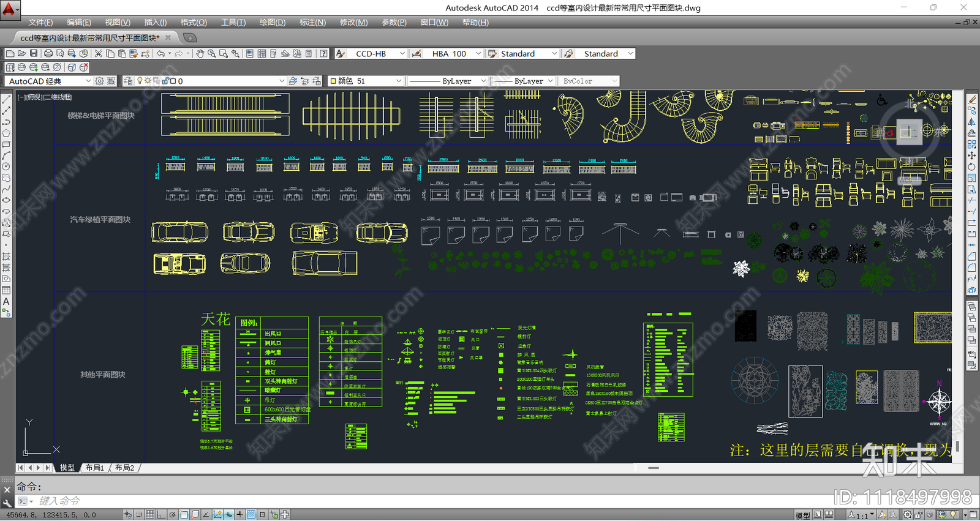Open command line customize wrench icon
Image resolution: width=980 pixels, height=521 pixels.
tap(7, 503)
